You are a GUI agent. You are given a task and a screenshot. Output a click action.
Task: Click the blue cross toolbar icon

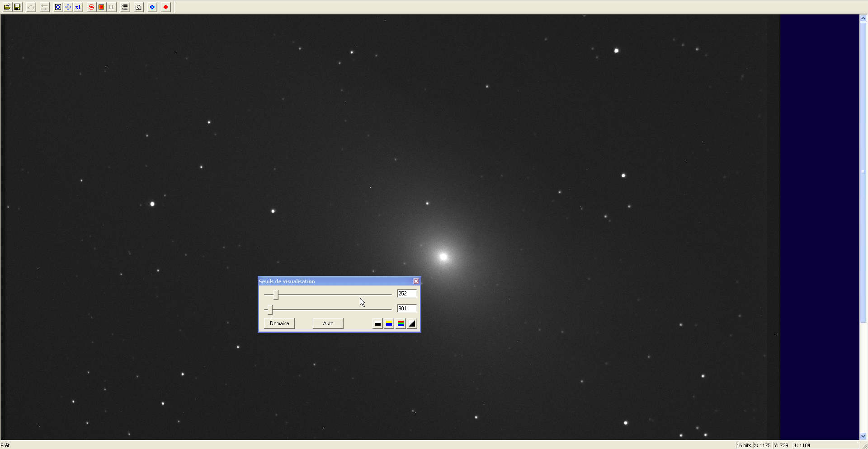point(152,7)
